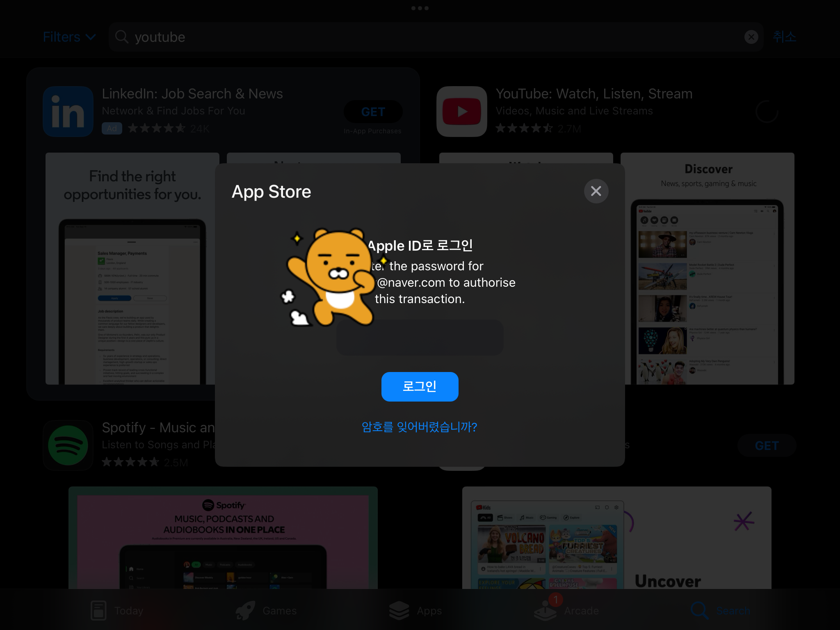The width and height of the screenshot is (840, 630).
Task: Open YouTube: Watch, Listen, Stream title
Action: [x=594, y=94]
